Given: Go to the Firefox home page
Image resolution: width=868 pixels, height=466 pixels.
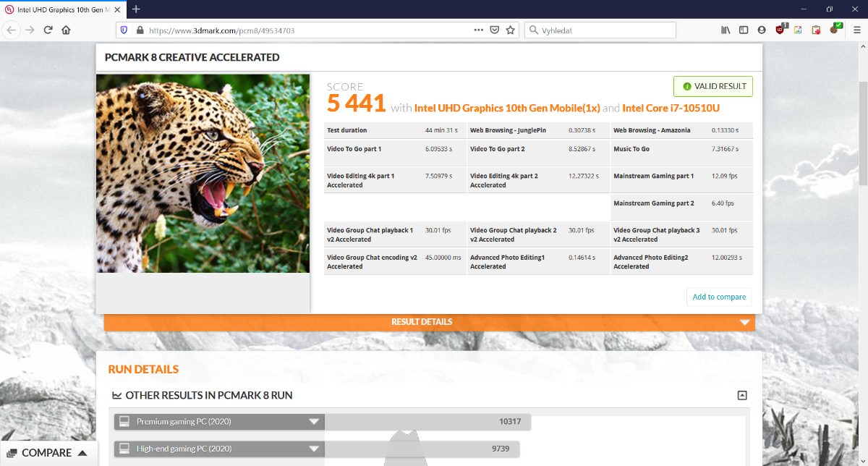Looking at the screenshot, I should [x=66, y=30].
